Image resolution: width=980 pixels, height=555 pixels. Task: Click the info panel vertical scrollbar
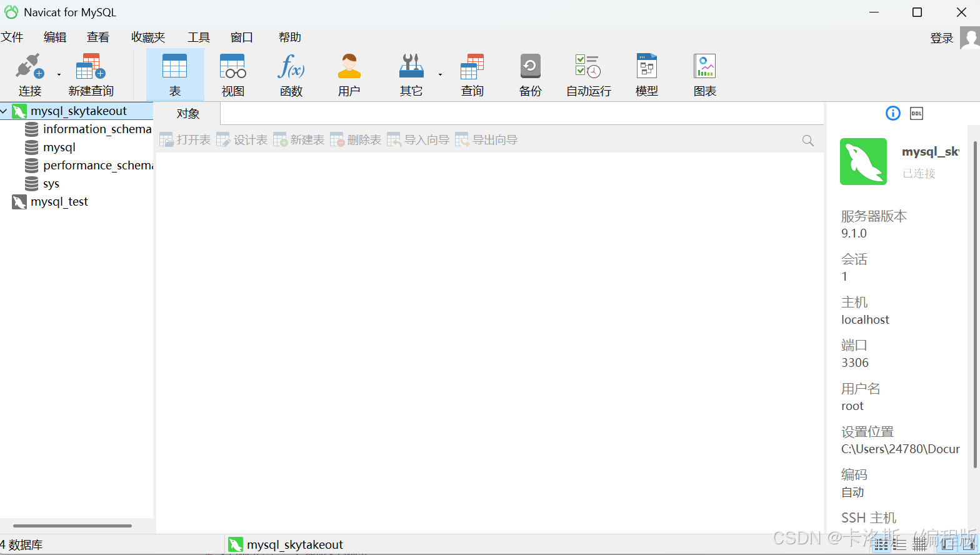[x=975, y=304]
